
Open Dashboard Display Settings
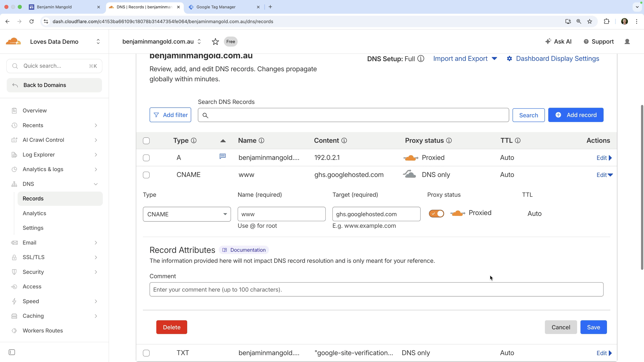click(553, 59)
